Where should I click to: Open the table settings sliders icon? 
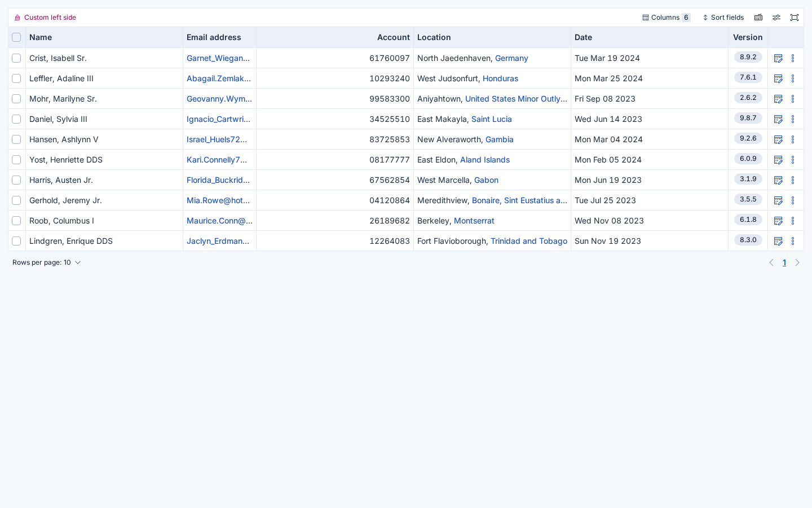[x=776, y=17]
